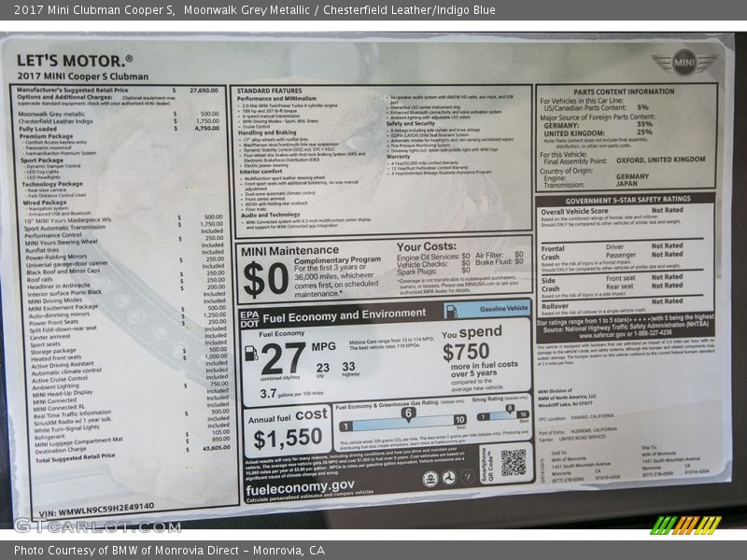Click the Handling and Braking subheading
The width and height of the screenshot is (747, 560).
pyautogui.click(x=267, y=133)
